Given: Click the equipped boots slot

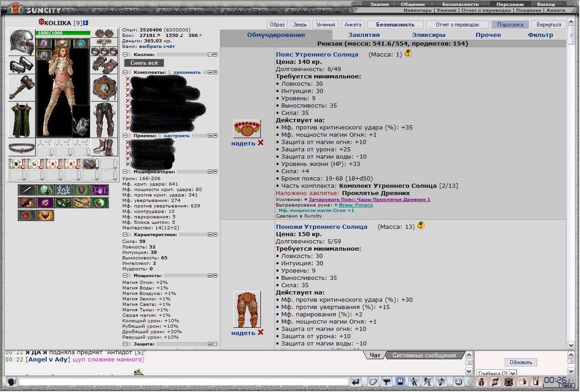Looking at the screenshot, I should 104,148.
